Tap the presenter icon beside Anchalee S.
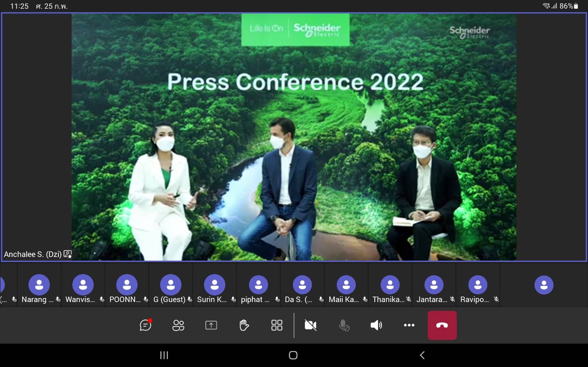Viewport: 588px width, 367px height. coord(68,254)
